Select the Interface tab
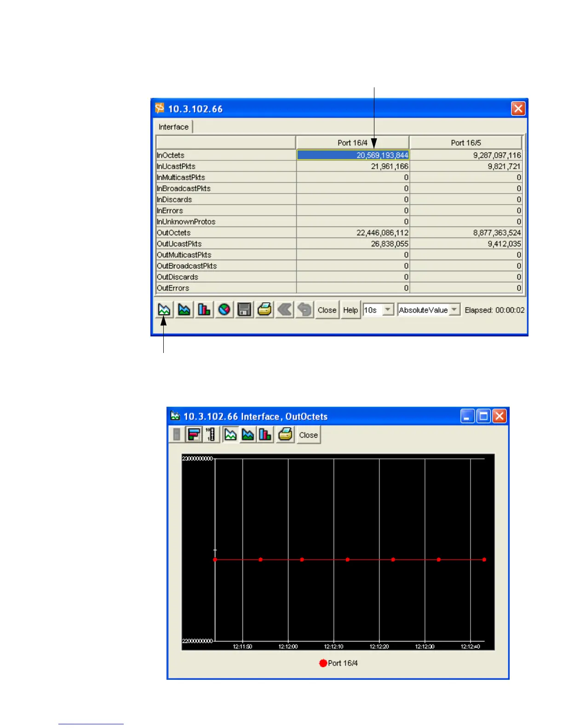The height and width of the screenshot is (728, 563). point(173,127)
